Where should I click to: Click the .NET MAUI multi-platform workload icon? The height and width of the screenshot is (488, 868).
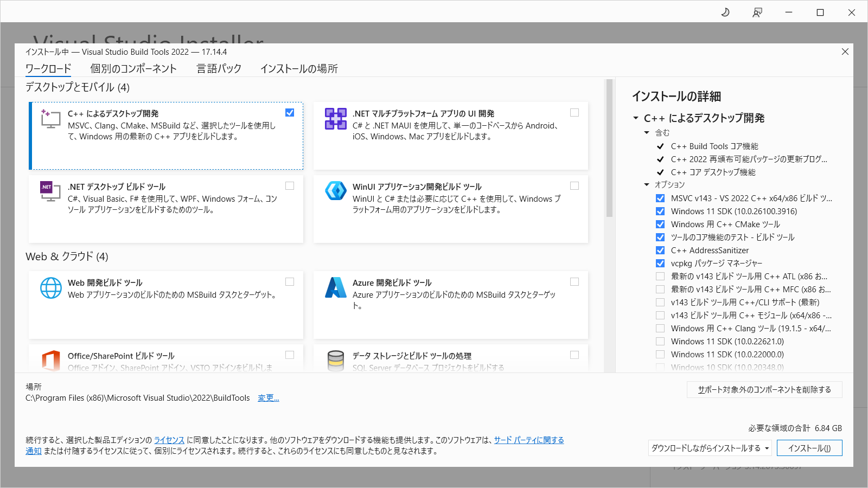click(x=335, y=119)
